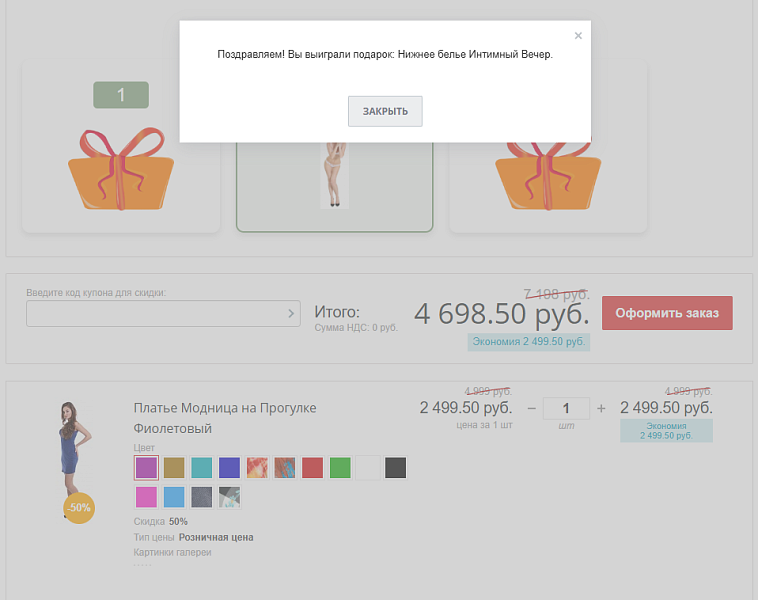Select the purple color swatch
The width and height of the screenshot is (758, 600).
[x=146, y=467]
